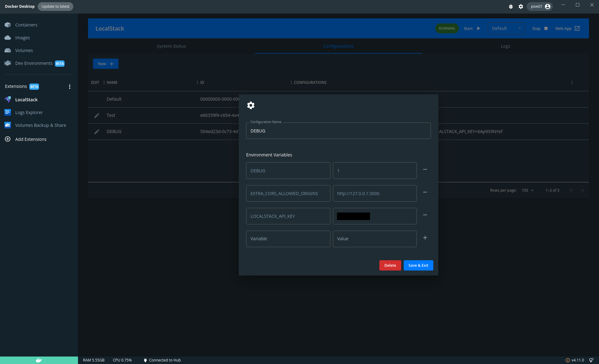
Task: Remove the DEBUG environment variable row
Action: coord(425,170)
